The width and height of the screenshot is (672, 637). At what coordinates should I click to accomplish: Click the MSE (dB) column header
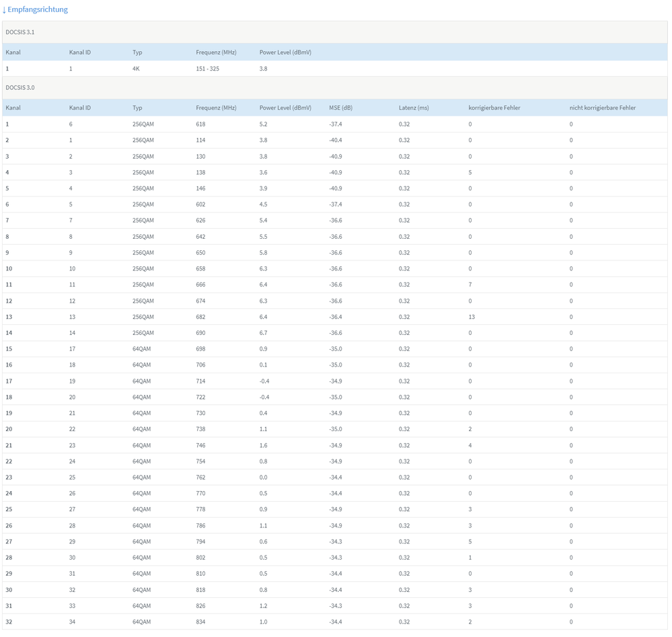(x=341, y=108)
